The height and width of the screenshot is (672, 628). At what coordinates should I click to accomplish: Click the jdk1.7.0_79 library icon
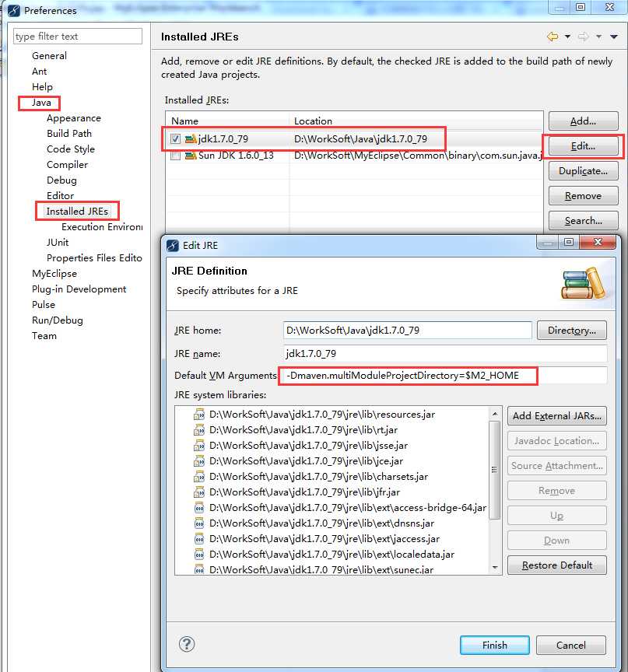pyautogui.click(x=191, y=139)
